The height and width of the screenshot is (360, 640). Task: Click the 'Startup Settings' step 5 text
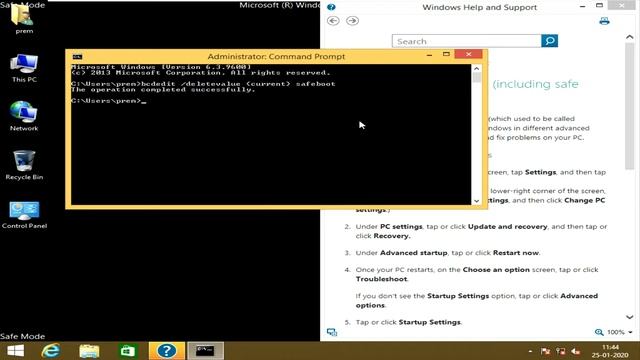[429, 322]
